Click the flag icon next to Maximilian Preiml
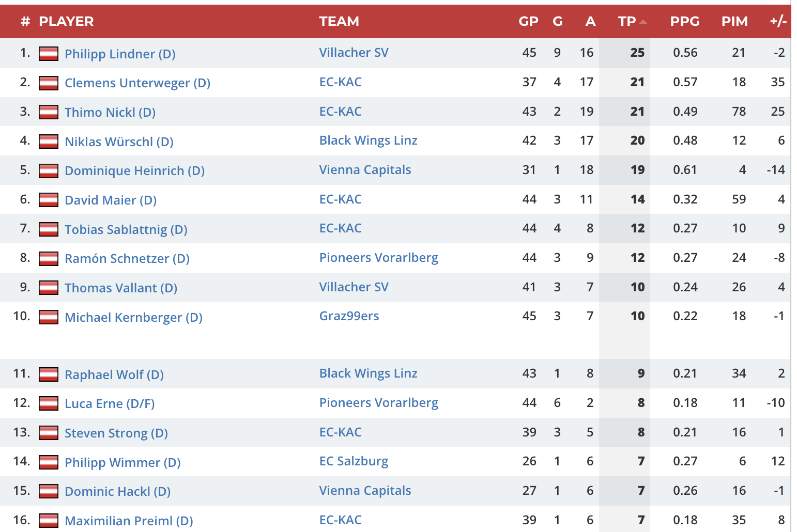Screen dimensions: 797x532 pos(49,521)
